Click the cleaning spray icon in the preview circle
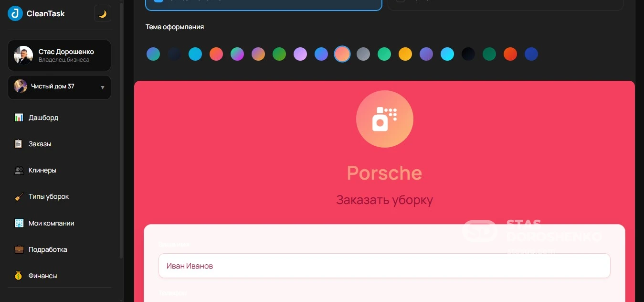 click(385, 119)
